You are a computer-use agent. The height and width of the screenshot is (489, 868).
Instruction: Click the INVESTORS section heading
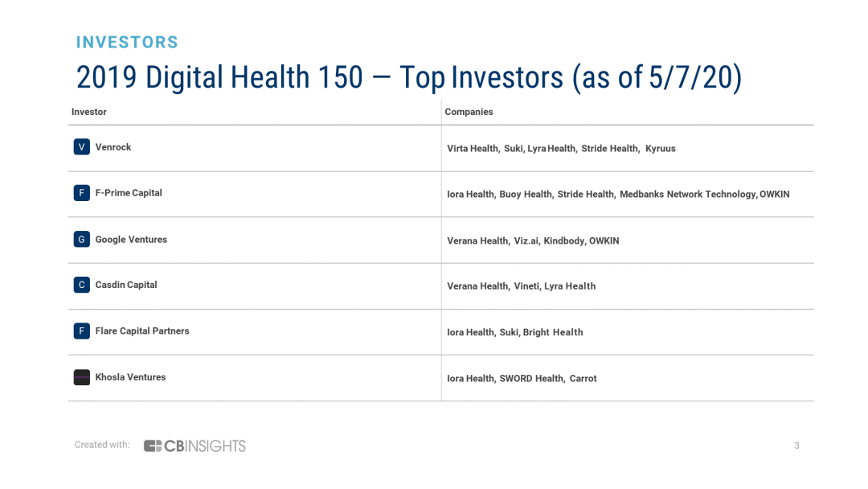click(x=127, y=42)
